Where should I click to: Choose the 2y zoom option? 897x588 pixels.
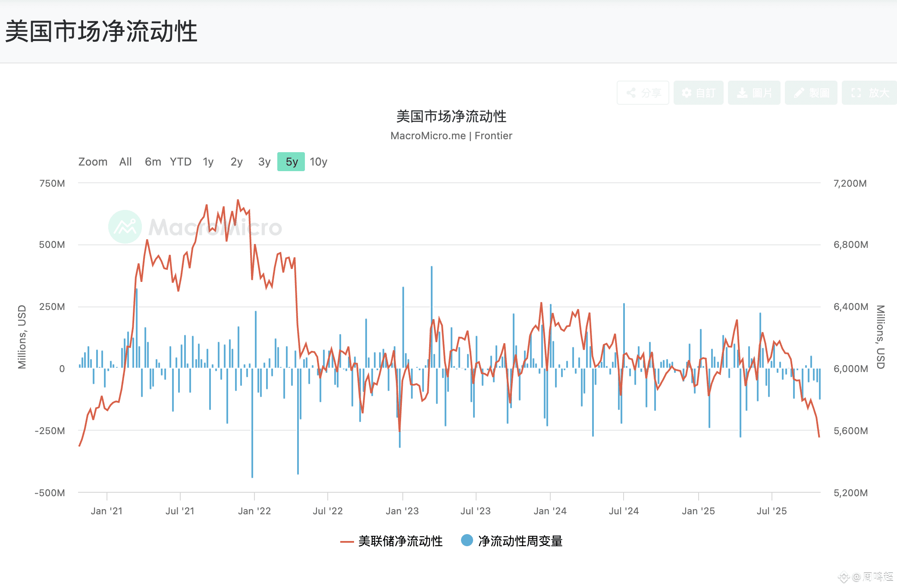(236, 162)
